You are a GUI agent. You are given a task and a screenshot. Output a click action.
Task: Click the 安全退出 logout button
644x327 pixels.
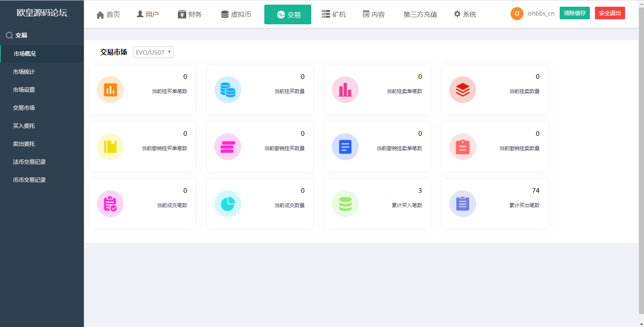click(610, 13)
